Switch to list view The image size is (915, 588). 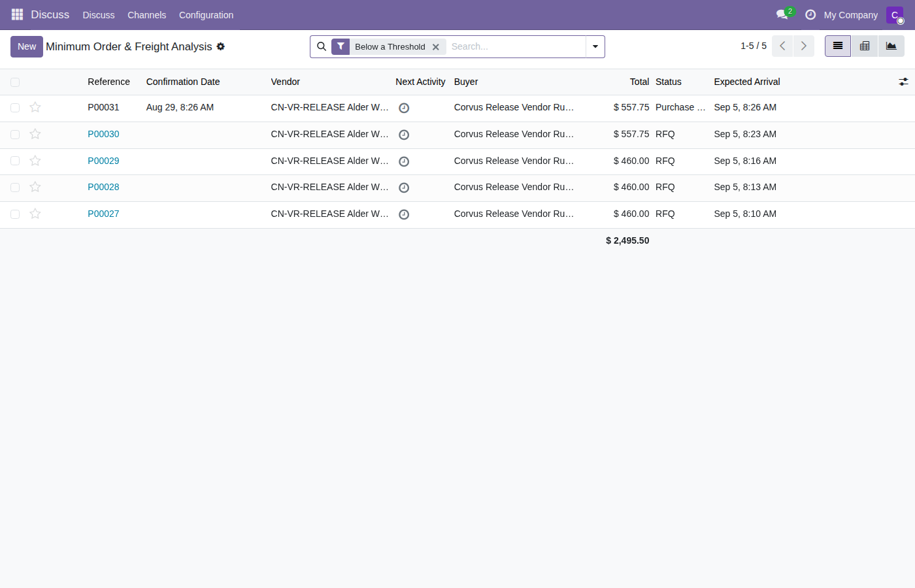[x=838, y=46]
